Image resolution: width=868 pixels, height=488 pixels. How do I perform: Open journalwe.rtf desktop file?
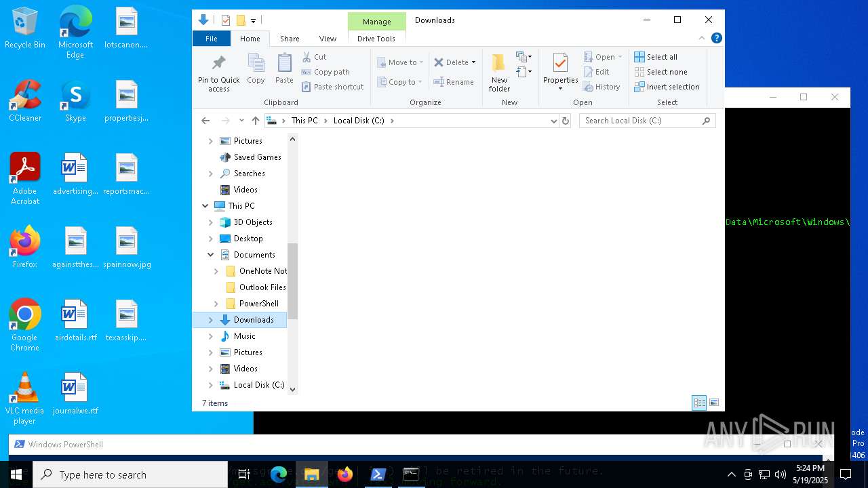click(75, 394)
